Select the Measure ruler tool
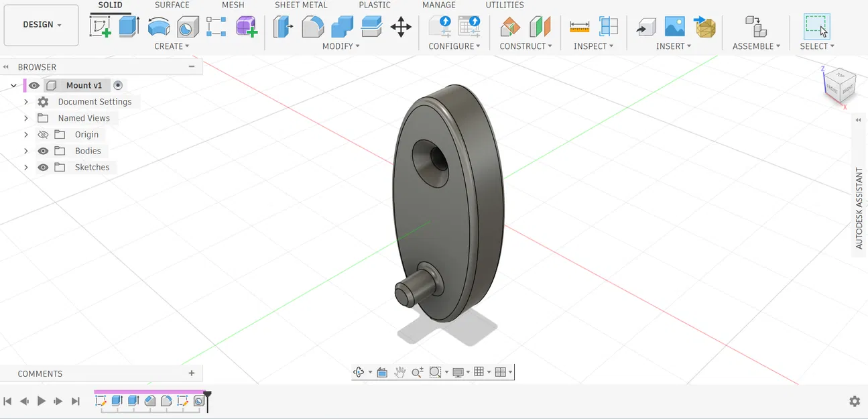This screenshot has height=419, width=868. (x=579, y=27)
